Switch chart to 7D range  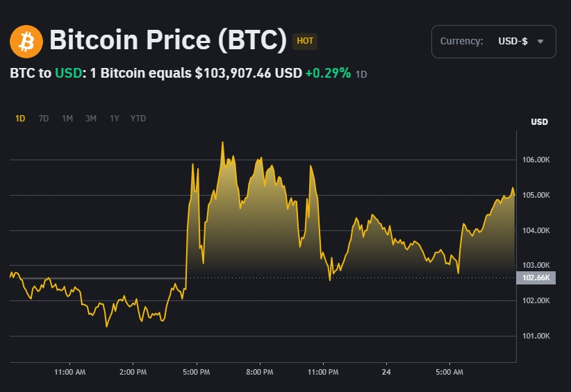tap(44, 119)
